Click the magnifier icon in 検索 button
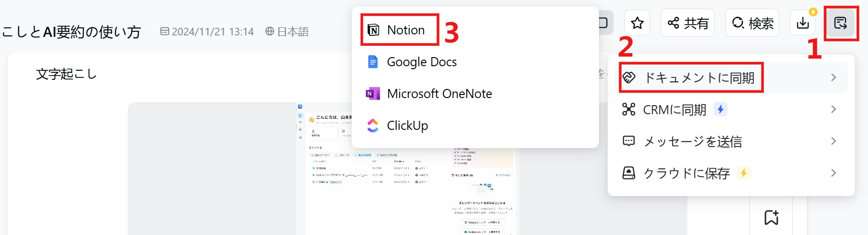The image size is (868, 235). pyautogui.click(x=738, y=23)
